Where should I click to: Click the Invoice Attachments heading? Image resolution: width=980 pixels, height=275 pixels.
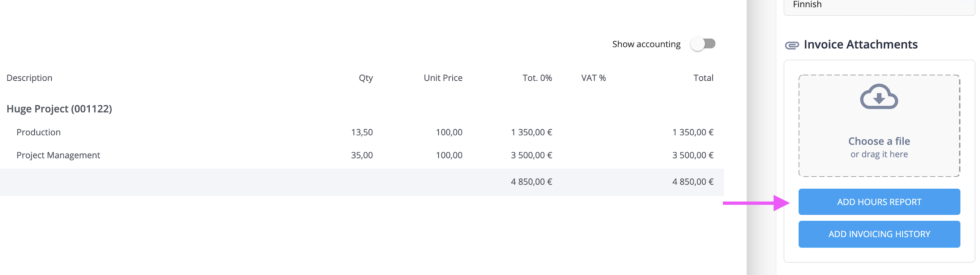(x=861, y=45)
